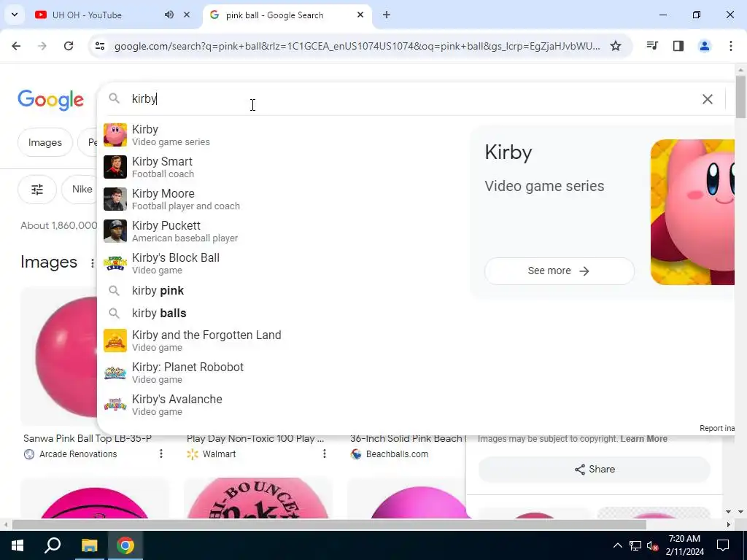This screenshot has width=747, height=560.
Task: Open options for Arcade Renovations result
Action: [x=161, y=454]
